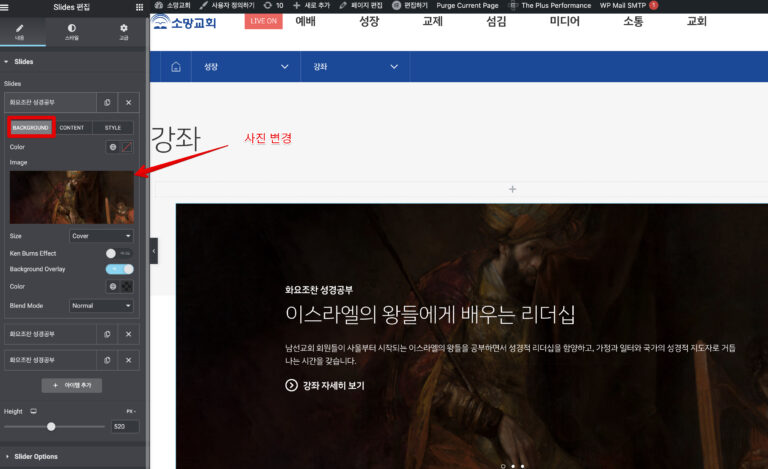Viewport: 768px width, 469px height.
Task: Delete the second slide item
Action: coord(128,334)
